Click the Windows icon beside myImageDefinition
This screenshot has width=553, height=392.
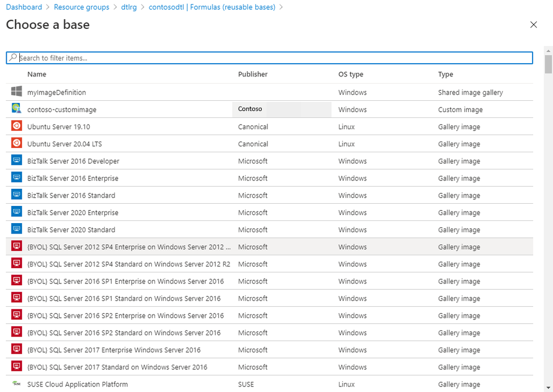click(17, 92)
